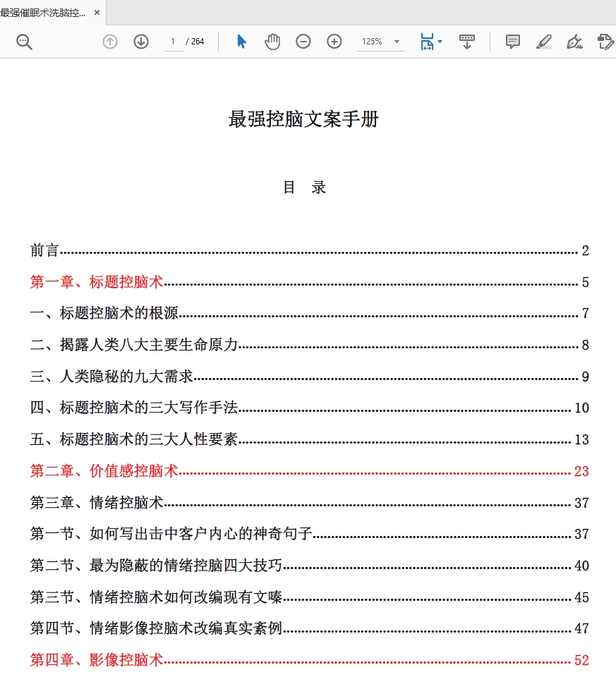Select the hand pan tool
The height and width of the screenshot is (677, 616).
coord(272,42)
